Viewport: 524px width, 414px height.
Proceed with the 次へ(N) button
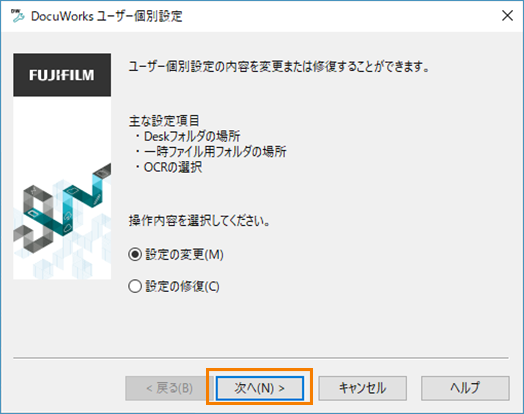(x=260, y=388)
